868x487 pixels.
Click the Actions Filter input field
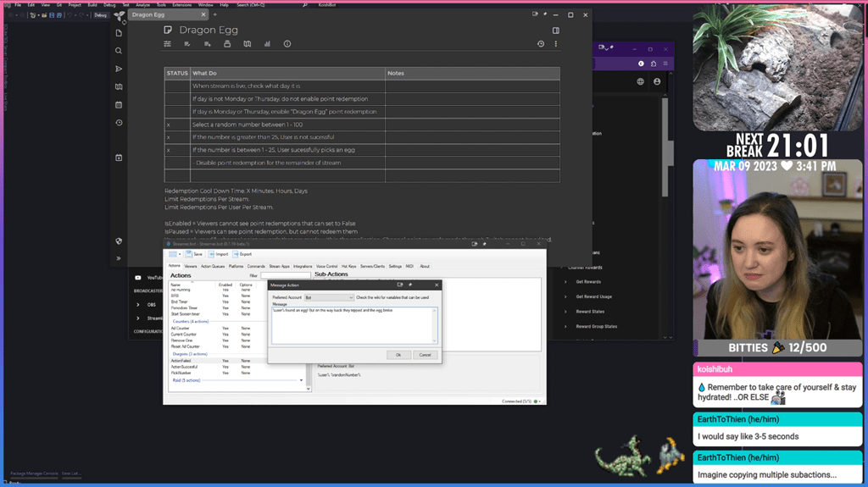click(285, 275)
